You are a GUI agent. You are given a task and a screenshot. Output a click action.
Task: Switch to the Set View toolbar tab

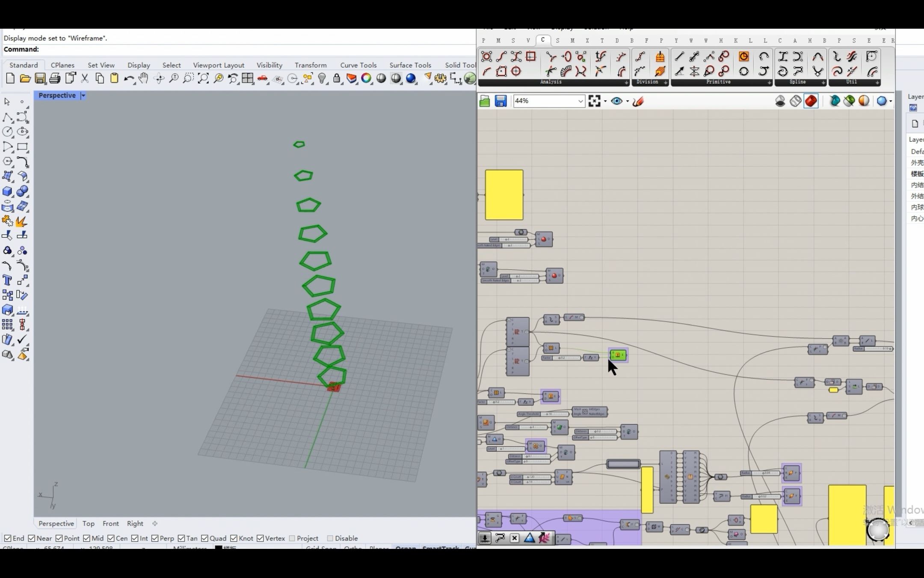click(x=101, y=65)
